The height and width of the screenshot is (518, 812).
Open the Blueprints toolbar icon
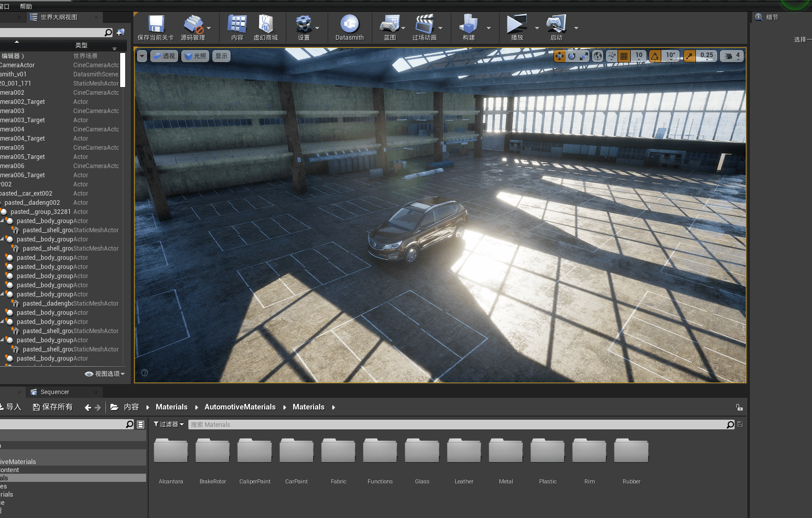(390, 24)
